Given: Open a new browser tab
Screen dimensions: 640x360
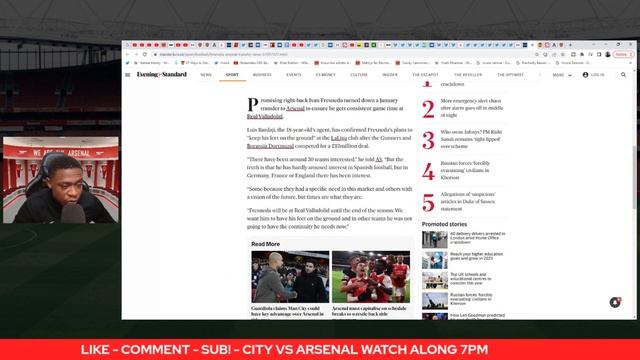Looking at the screenshot, I should click(571, 45).
